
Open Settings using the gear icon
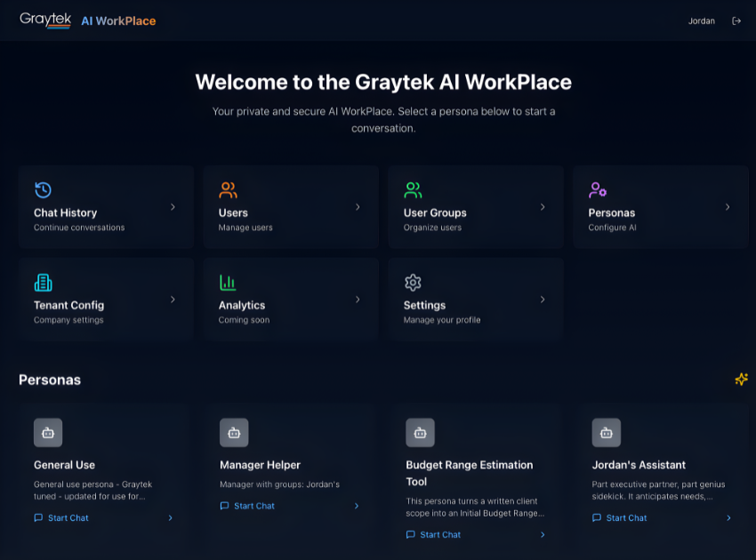coord(413,282)
